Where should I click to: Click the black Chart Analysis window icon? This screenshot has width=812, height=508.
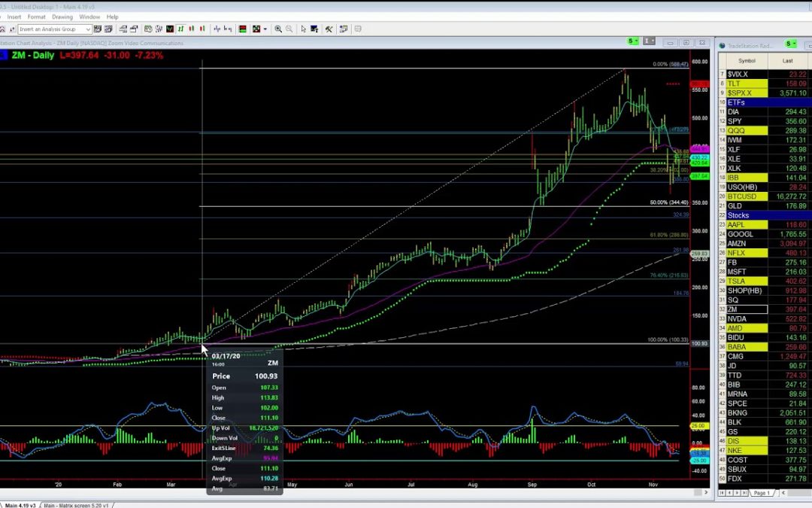point(170,29)
